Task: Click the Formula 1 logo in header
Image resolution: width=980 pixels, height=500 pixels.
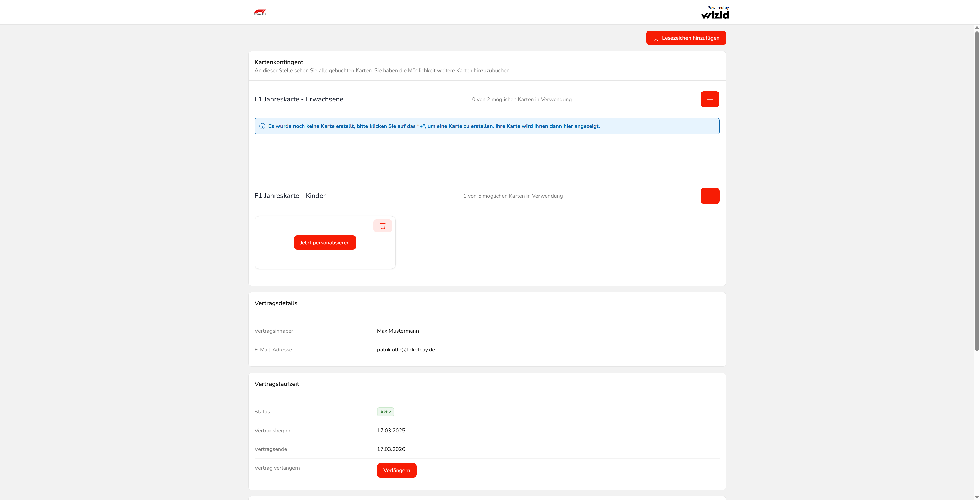Action: [260, 12]
